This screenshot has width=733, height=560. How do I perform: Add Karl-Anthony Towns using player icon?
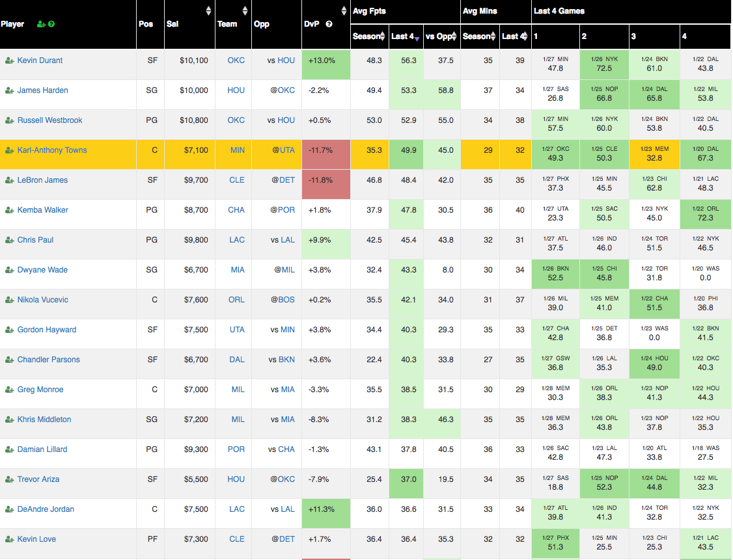click(9, 150)
